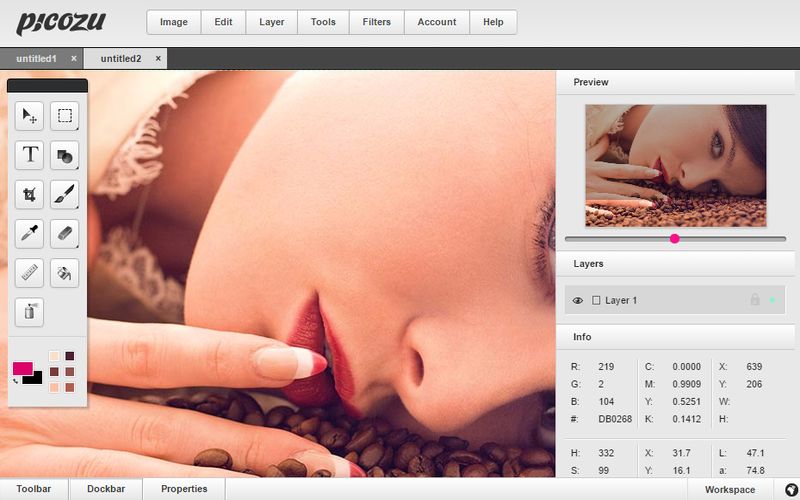
Task: Open the Filters menu
Action: [377, 22]
